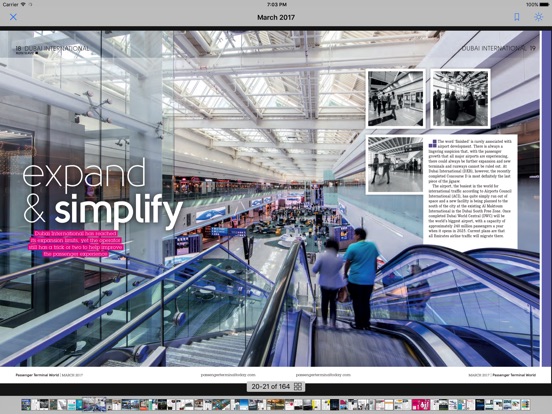Tap the pink highlighted subtitle text

click(76, 244)
